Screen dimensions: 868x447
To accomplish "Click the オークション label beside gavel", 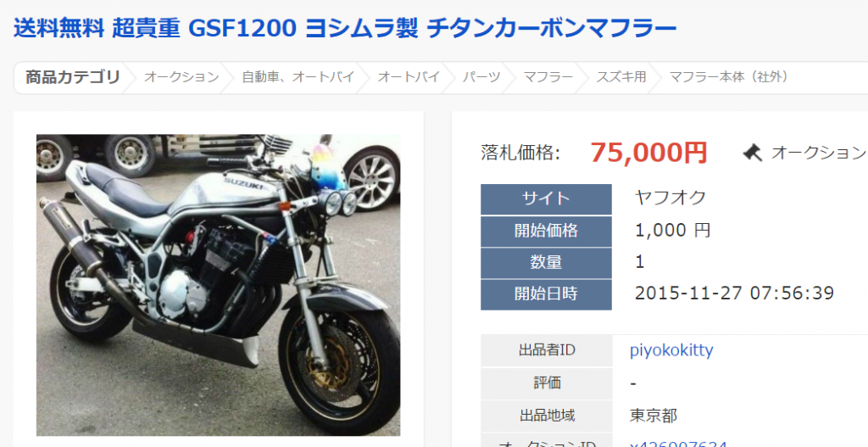I will pos(818,153).
